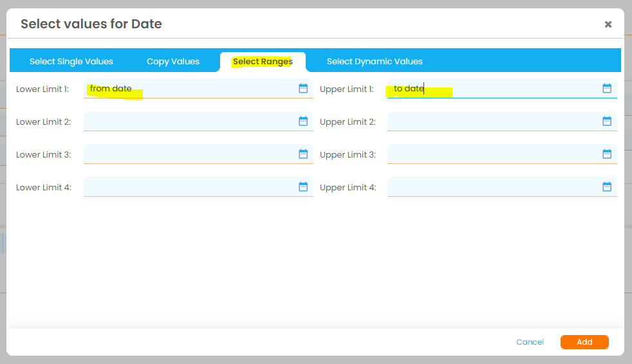The height and width of the screenshot is (364, 632).
Task: Open calendar picker for Upper Limit 4
Action: pyautogui.click(x=607, y=187)
